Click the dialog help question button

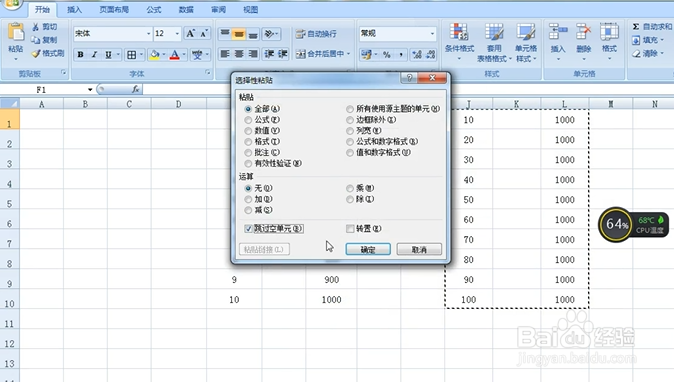(x=409, y=77)
